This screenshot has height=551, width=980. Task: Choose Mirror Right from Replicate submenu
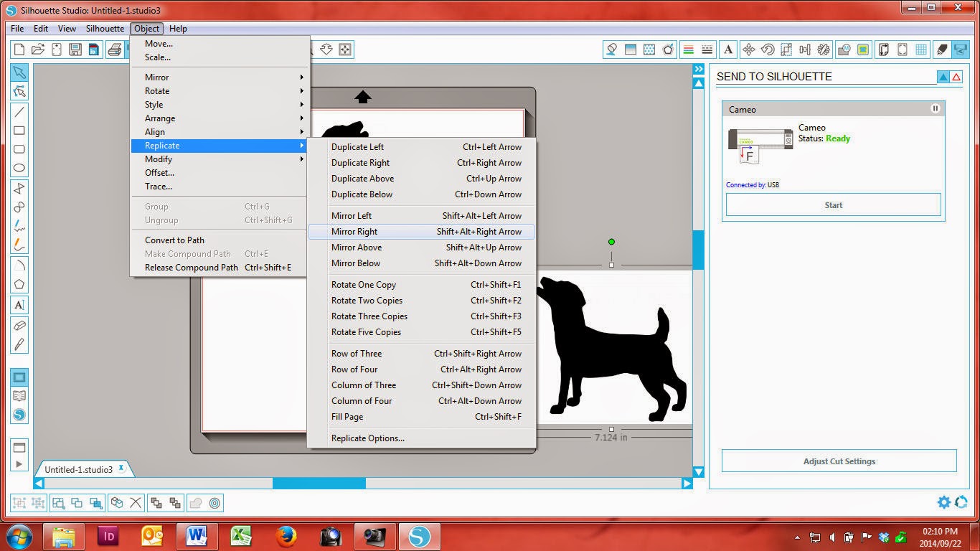(x=421, y=232)
